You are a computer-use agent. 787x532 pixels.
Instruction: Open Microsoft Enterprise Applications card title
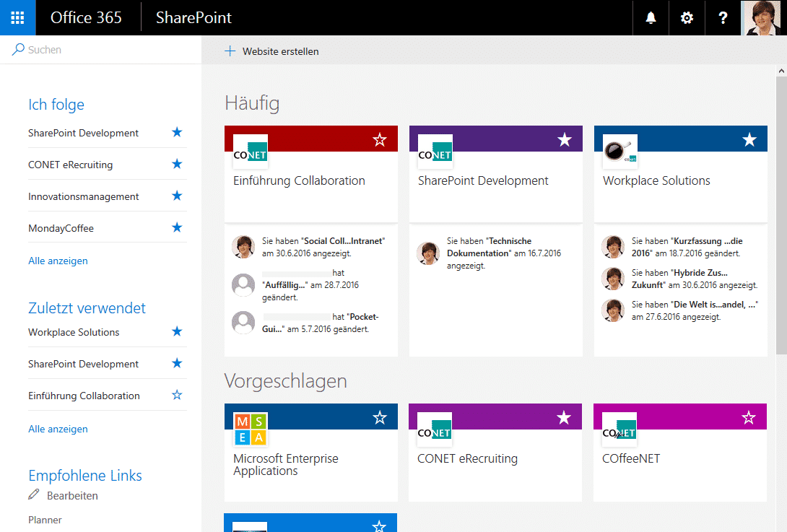[x=286, y=465]
